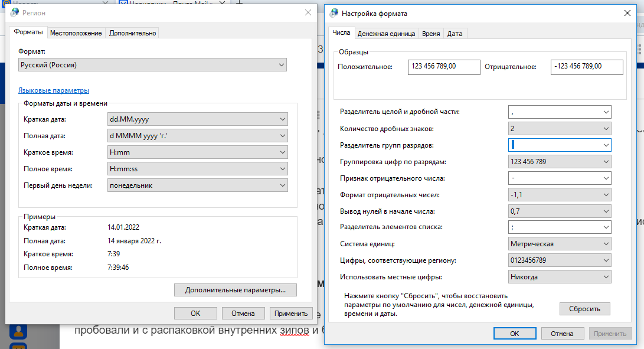
Task: Switch to the Местоположение tab
Action: click(76, 33)
